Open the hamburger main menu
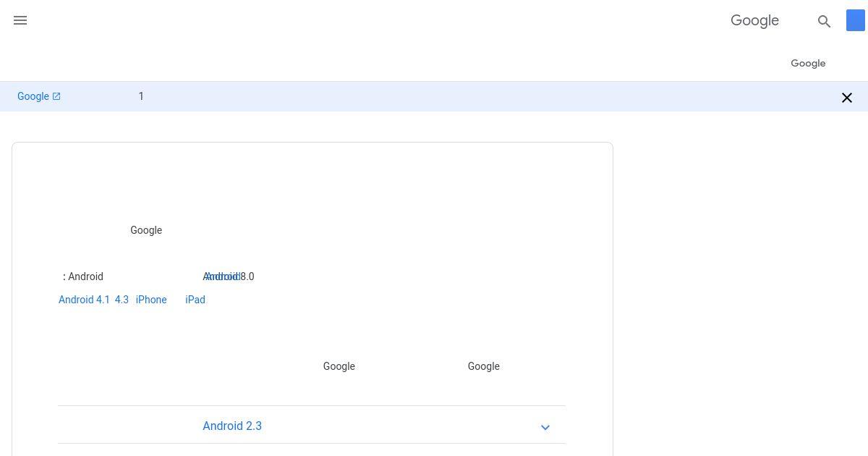The width and height of the screenshot is (868, 456). click(x=20, y=20)
